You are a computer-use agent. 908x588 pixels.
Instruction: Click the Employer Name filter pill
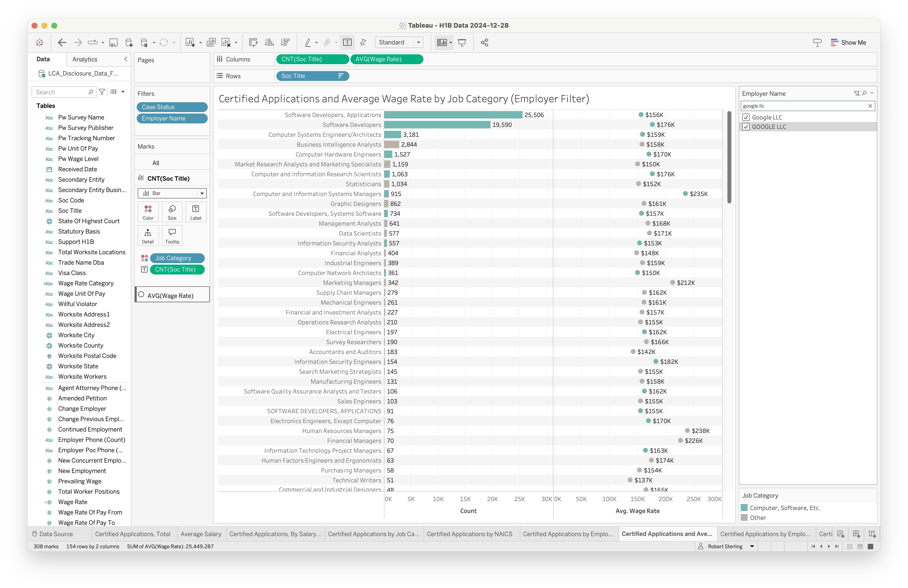172,118
